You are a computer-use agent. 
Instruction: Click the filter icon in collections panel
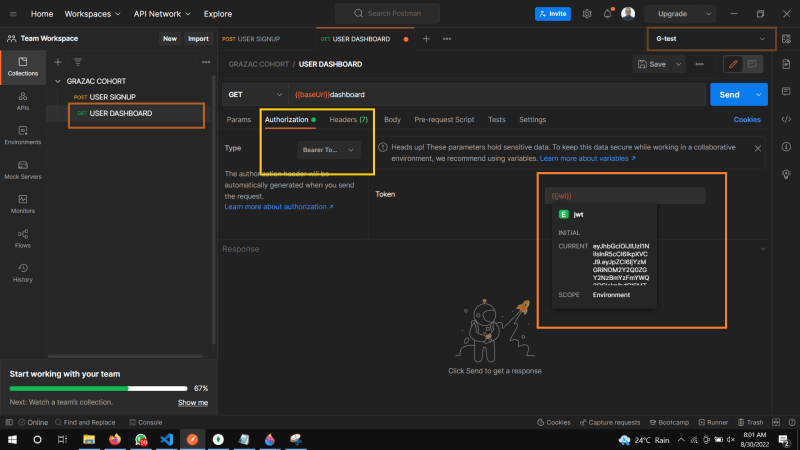pos(78,62)
